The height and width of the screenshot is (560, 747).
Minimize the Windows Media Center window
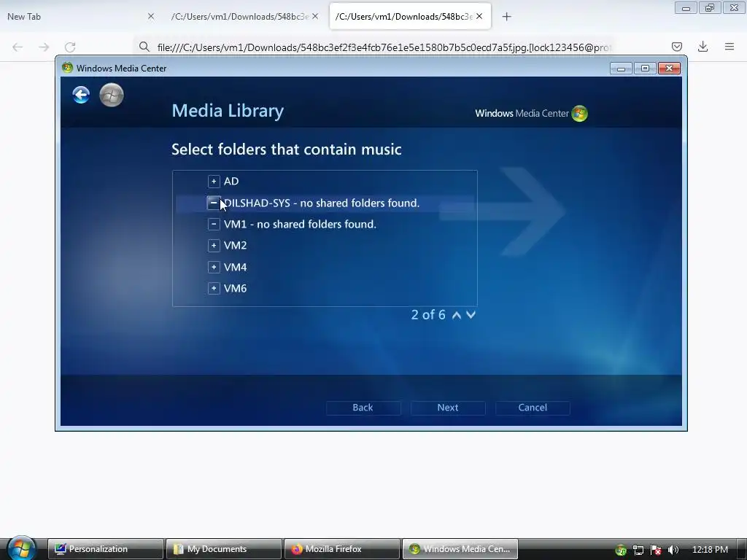click(x=621, y=69)
